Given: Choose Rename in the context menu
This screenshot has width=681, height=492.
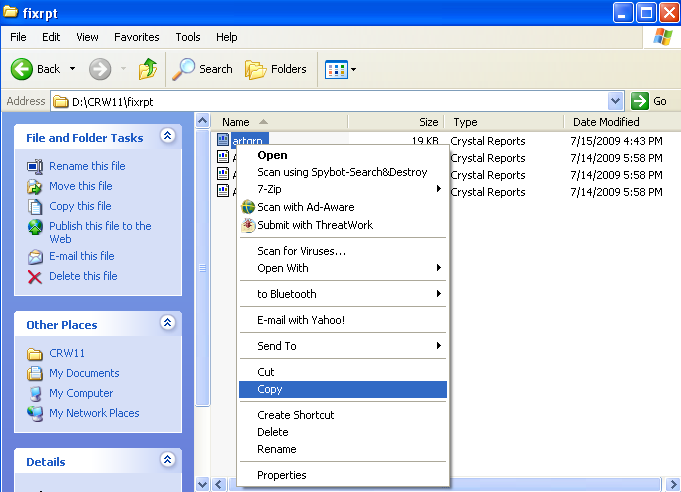Looking at the screenshot, I should pyautogui.click(x=343, y=449).
